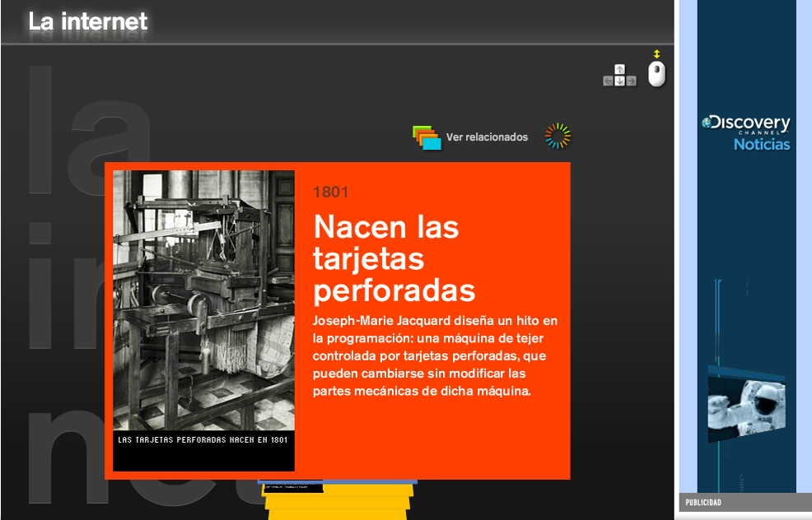The image size is (812, 520).
Task: Click the white mouse scroll icon
Action: pos(656,74)
